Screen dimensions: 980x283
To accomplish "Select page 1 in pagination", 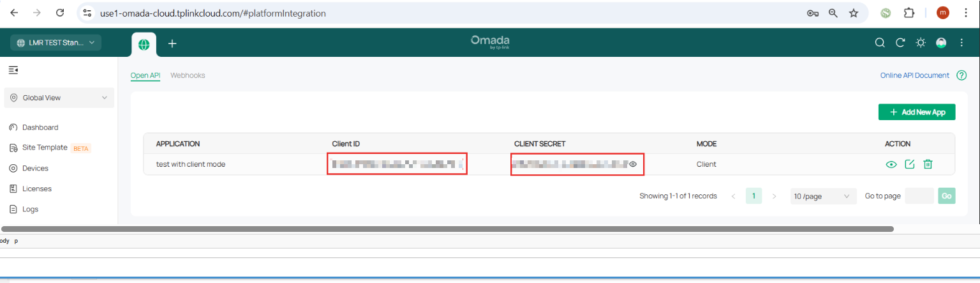I will 754,196.
